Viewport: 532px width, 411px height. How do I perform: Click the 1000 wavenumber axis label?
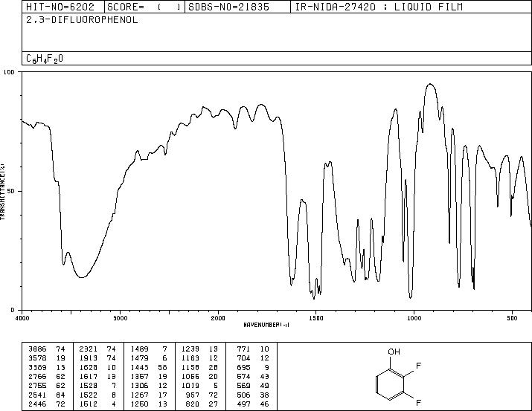tap(414, 318)
